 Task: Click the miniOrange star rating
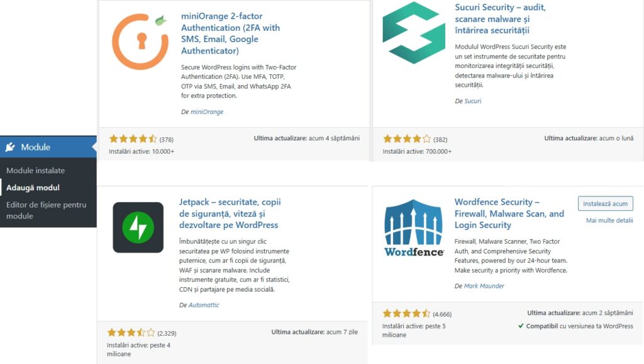133,139
